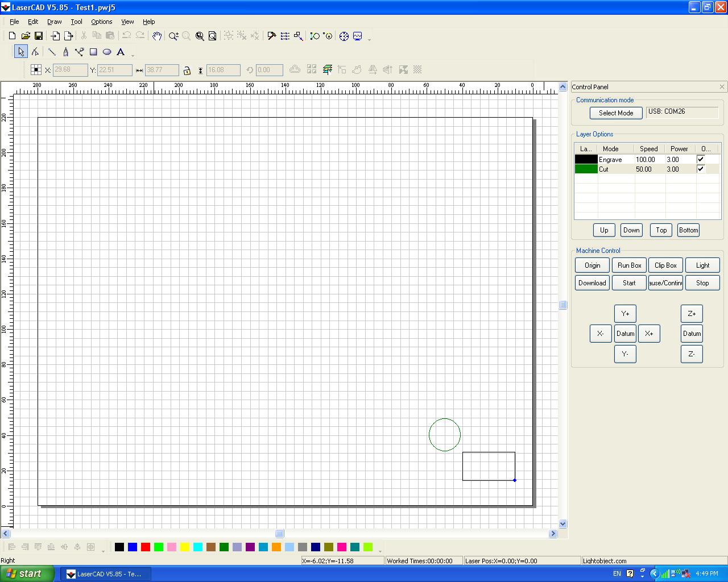
Task: Open the Windows start menu
Action: tap(27, 573)
